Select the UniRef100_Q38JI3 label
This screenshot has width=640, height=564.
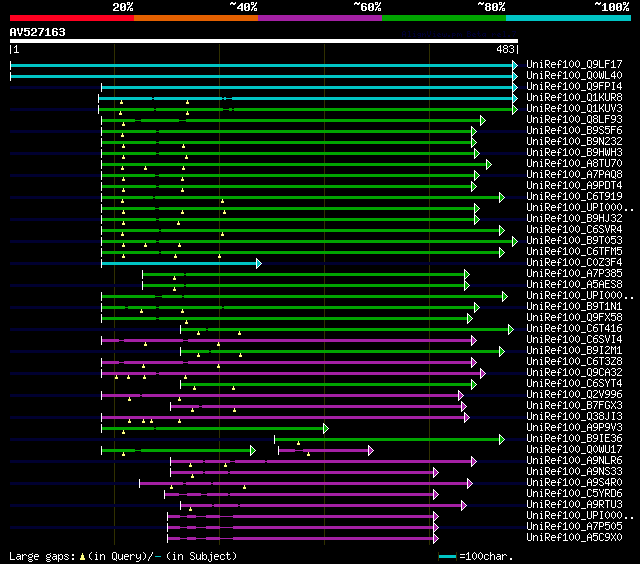tap(574, 417)
